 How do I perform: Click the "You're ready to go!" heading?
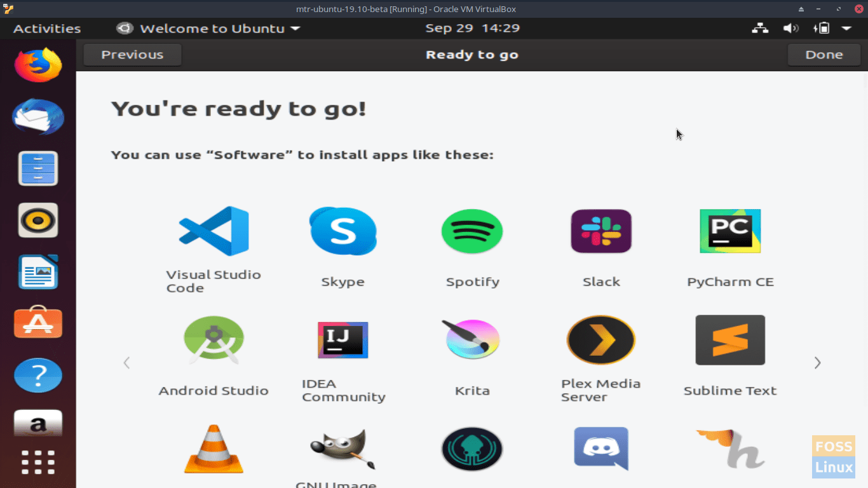[x=238, y=109]
